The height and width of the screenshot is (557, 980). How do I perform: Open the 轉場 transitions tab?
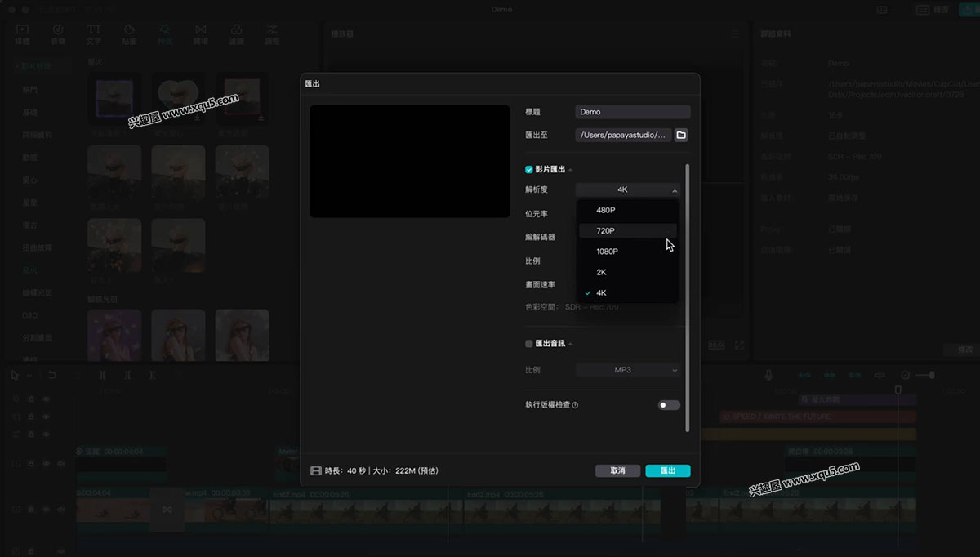201,34
